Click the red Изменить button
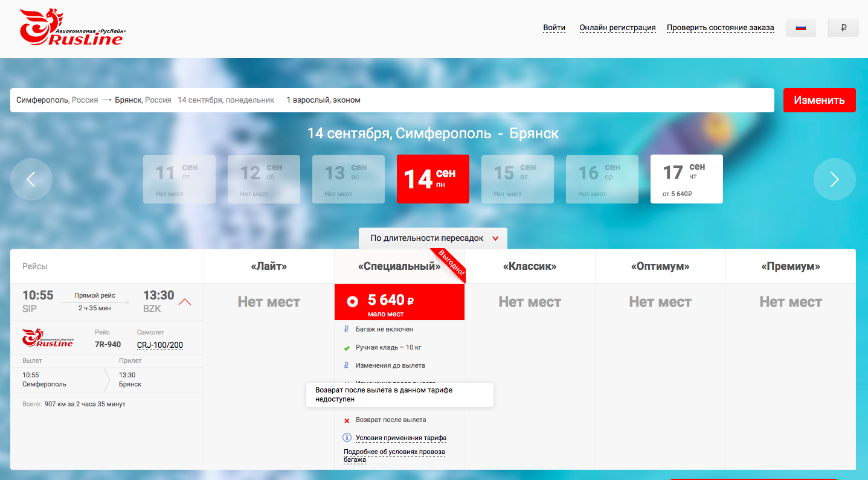This screenshot has width=868, height=480. [819, 100]
